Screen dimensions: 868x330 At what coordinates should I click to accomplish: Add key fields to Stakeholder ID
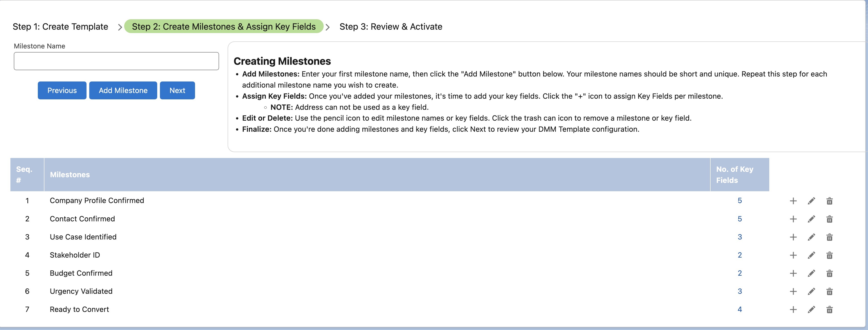pos(793,255)
